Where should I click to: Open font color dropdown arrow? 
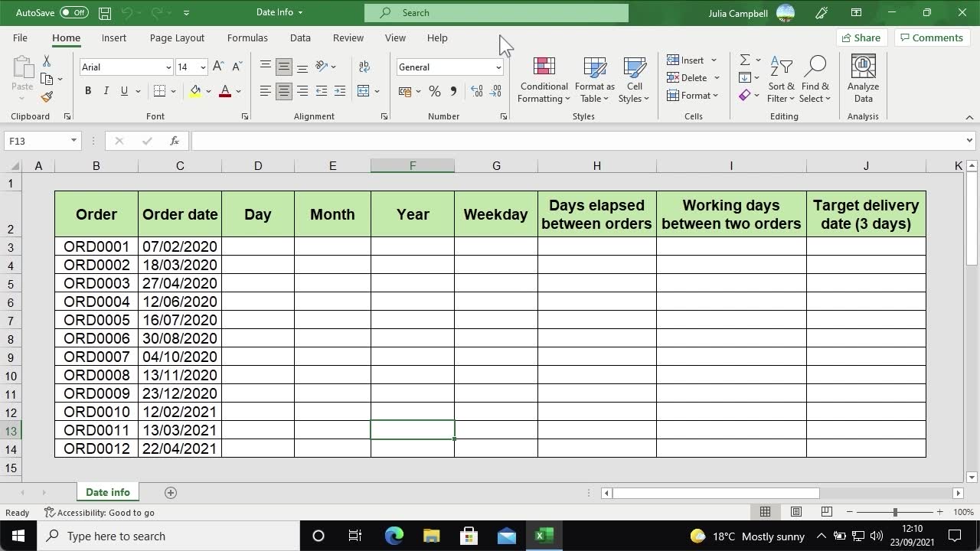tap(238, 92)
